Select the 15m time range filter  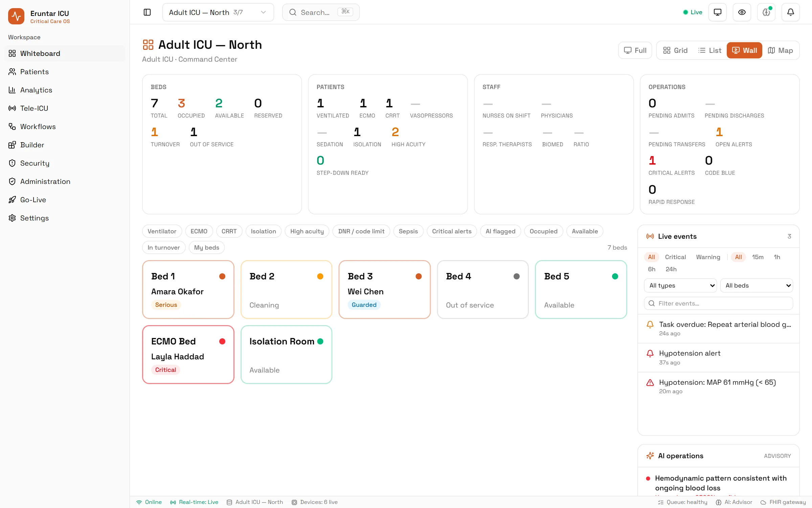[x=758, y=257]
